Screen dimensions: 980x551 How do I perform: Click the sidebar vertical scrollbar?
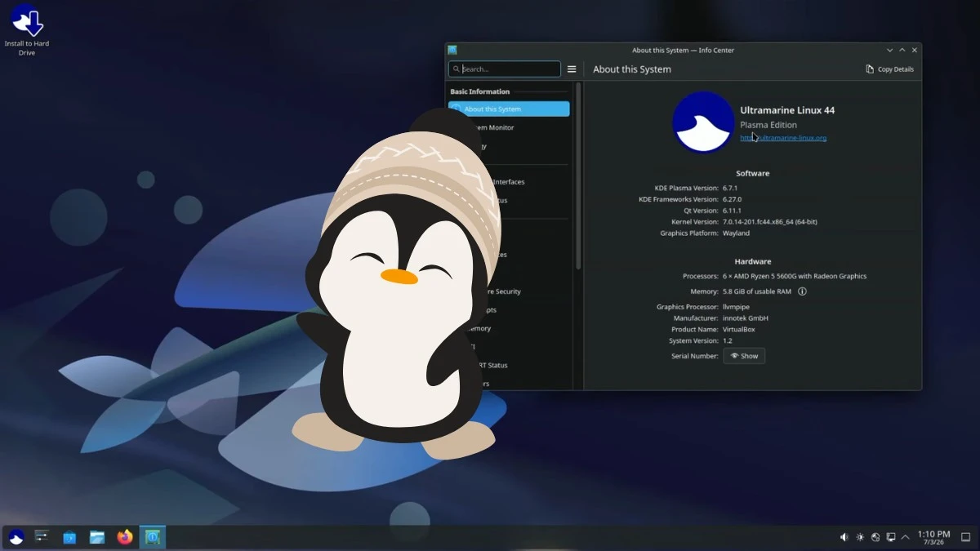point(578,176)
